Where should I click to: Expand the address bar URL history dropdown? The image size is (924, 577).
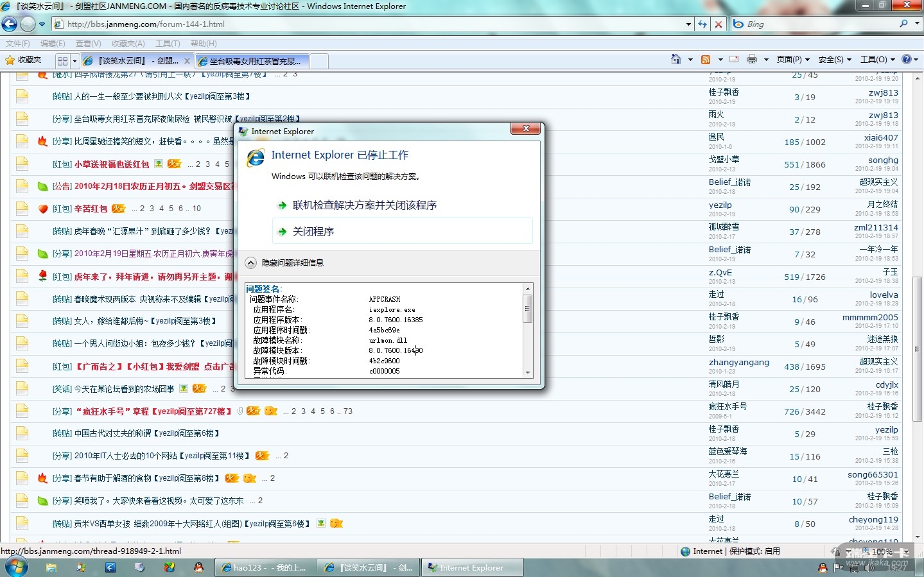click(x=689, y=24)
